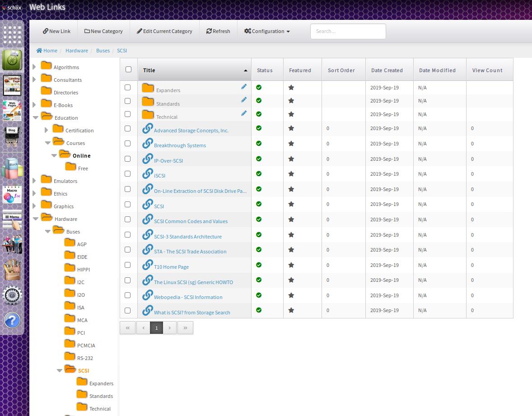532x416 pixels.
Task: Check the IP-Over-SCSI row checkbox
Action: point(127,159)
